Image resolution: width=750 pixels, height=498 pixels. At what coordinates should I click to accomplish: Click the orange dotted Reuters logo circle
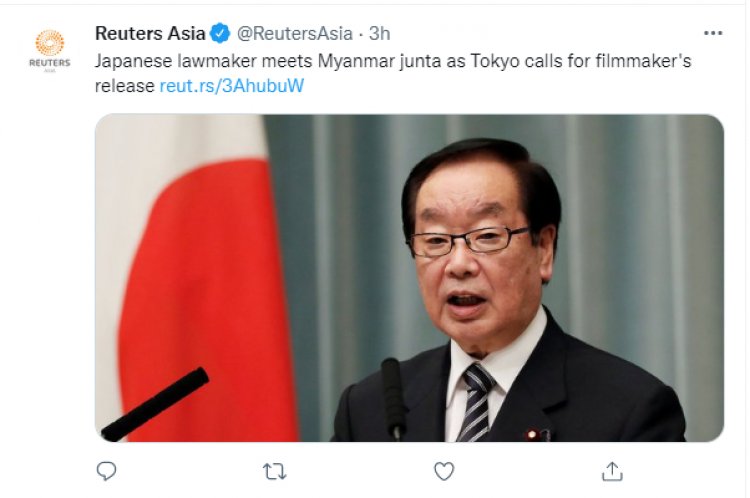(50, 42)
